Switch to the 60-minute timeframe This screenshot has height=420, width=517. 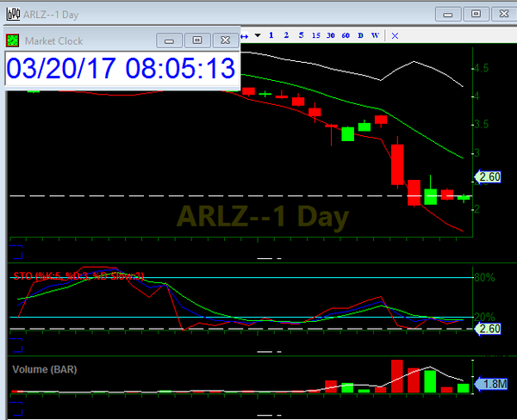(x=346, y=35)
